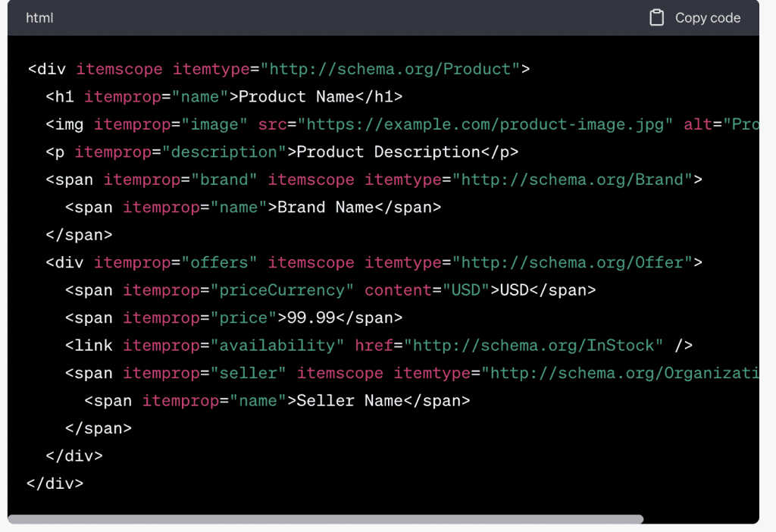Click the 99.99 price value
This screenshot has width=776, height=532.
(x=306, y=318)
